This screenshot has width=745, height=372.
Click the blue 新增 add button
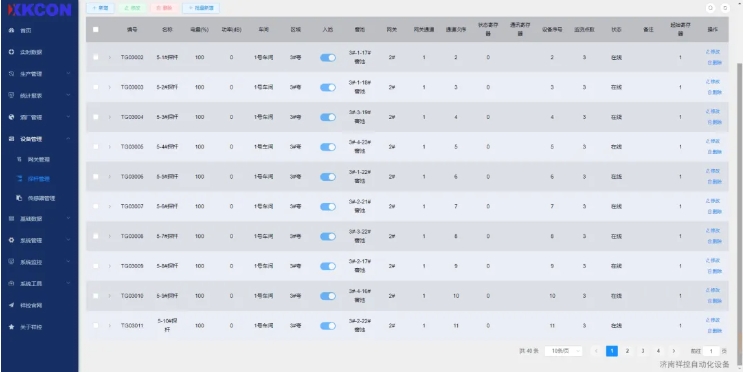click(100, 8)
